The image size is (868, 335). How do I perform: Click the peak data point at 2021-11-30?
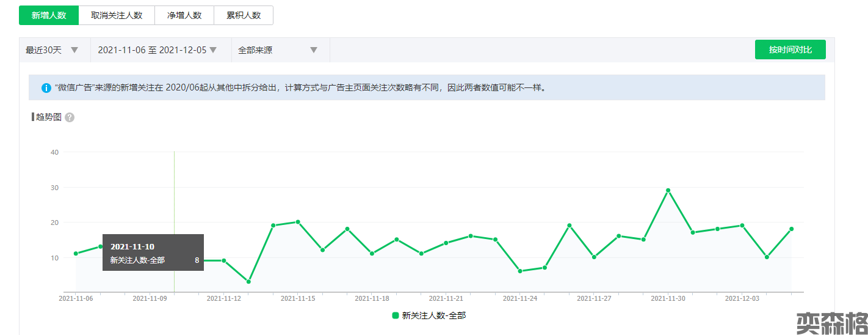[668, 190]
